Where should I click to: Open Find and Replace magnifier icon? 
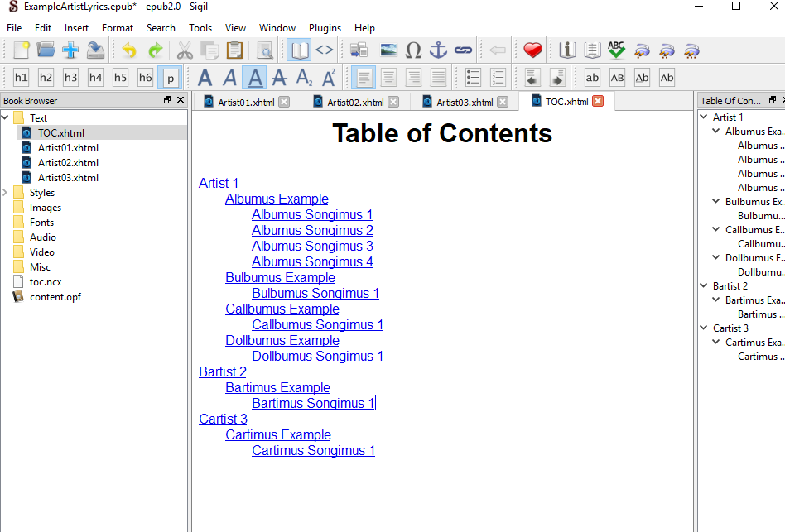265,50
